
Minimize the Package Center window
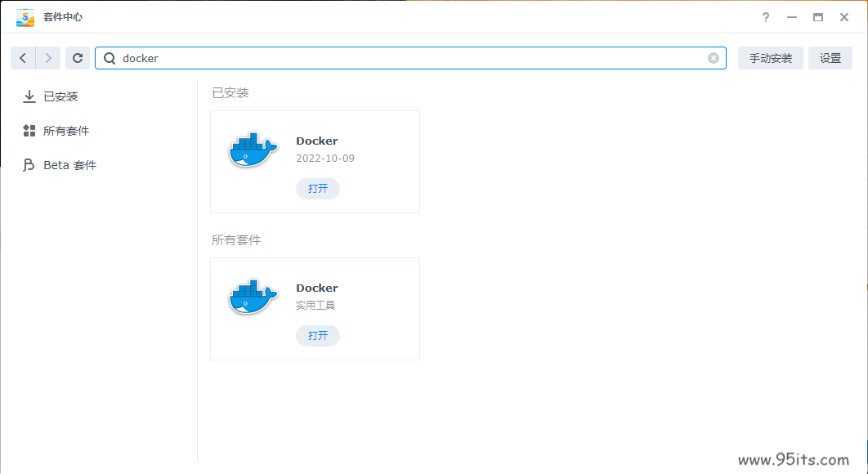click(792, 17)
